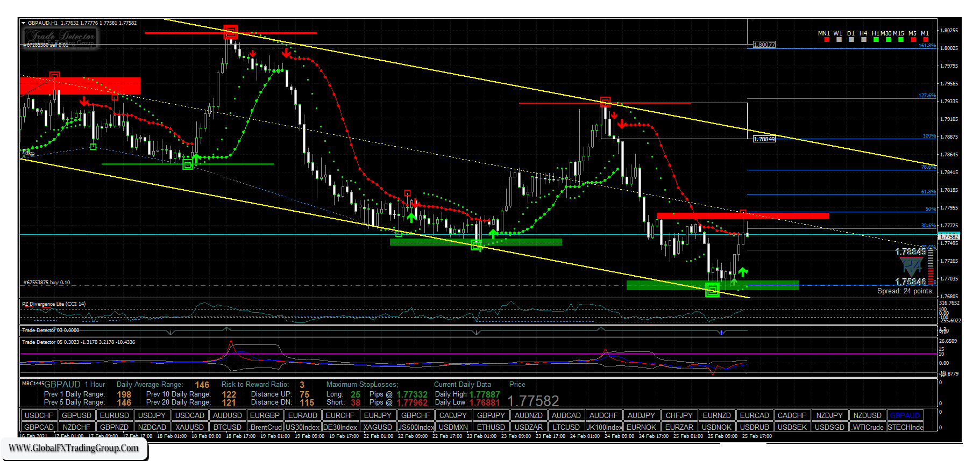The height and width of the screenshot is (461, 980).
Task: Click the Trade Detector watermark logo
Action: point(60,37)
